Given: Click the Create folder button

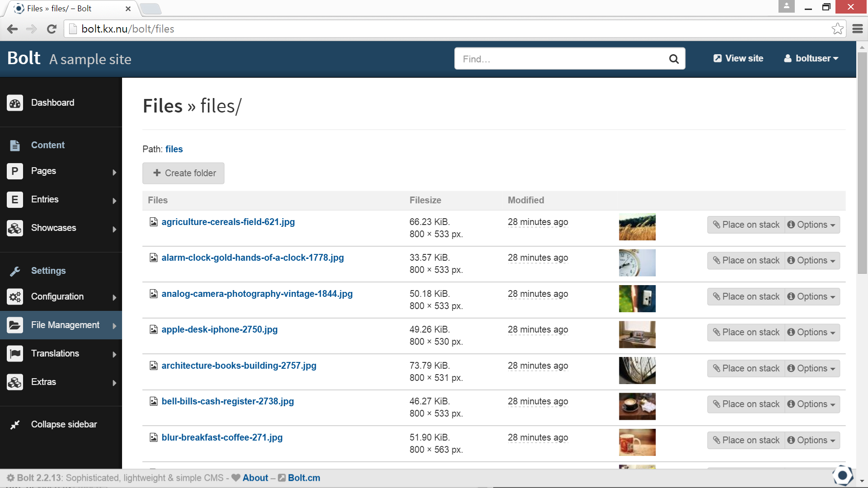Looking at the screenshot, I should [x=183, y=173].
